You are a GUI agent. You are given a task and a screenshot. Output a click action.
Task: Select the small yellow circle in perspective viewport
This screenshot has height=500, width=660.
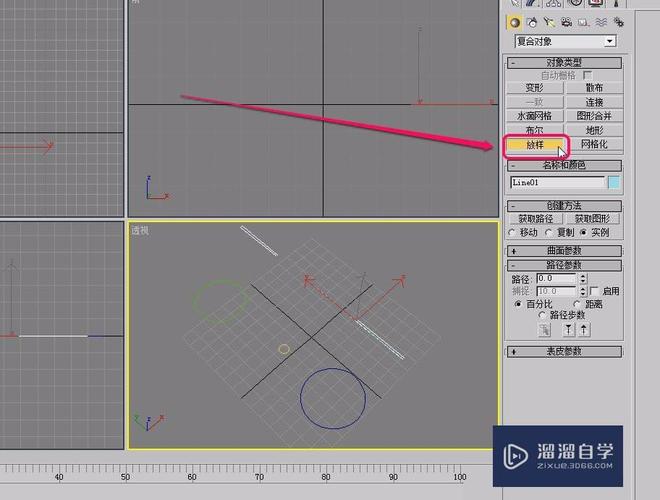[284, 349]
